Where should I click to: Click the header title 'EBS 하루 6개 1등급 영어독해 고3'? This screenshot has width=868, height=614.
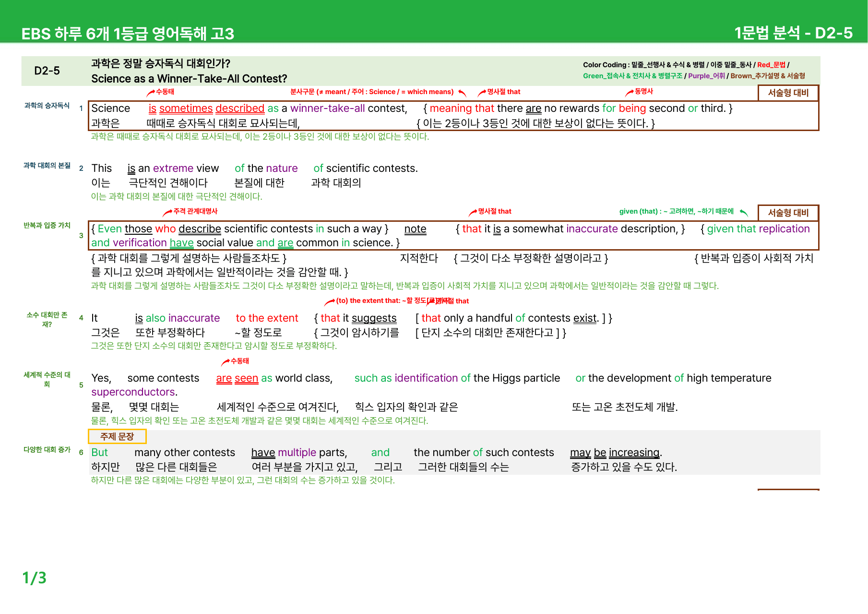[x=128, y=34]
